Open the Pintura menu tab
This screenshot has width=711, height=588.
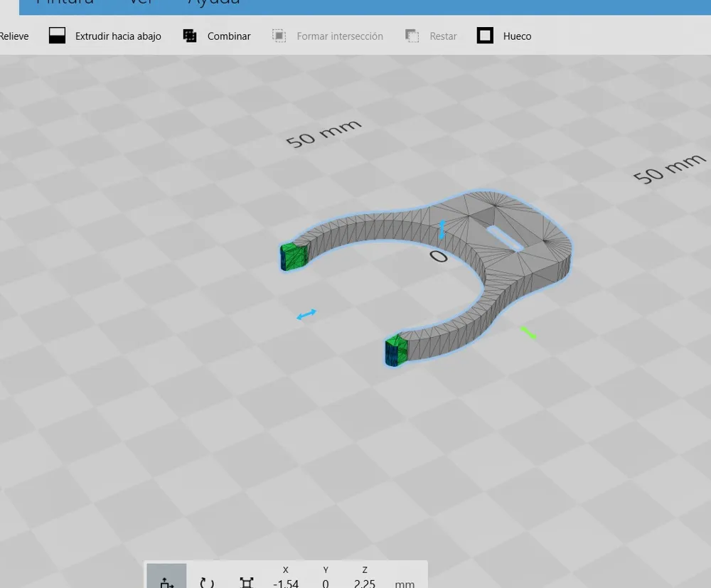65,2
